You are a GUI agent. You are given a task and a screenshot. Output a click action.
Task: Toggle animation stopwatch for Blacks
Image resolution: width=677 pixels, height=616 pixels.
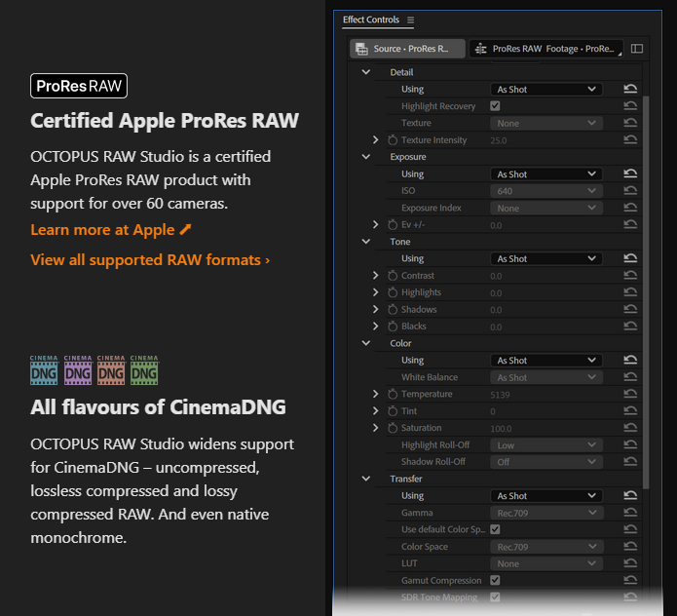pyautogui.click(x=392, y=327)
